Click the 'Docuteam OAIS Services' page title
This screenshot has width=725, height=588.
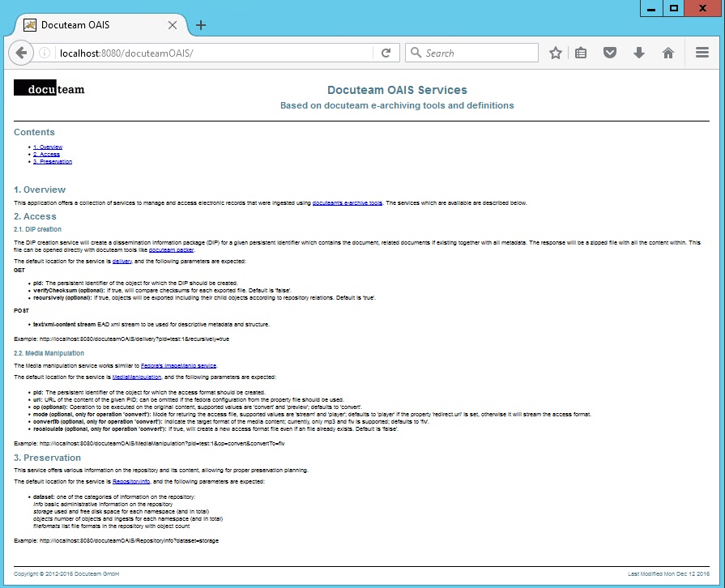click(x=397, y=90)
